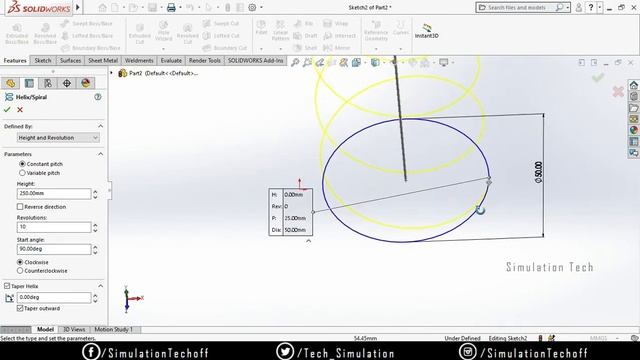The height and width of the screenshot is (360, 640).
Task: Click the taper angle field showing 0.00deg
Action: [54, 298]
